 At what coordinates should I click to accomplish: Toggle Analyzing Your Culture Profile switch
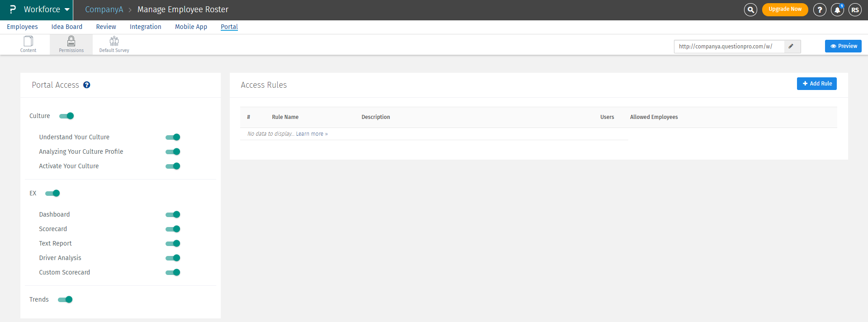[x=173, y=152]
